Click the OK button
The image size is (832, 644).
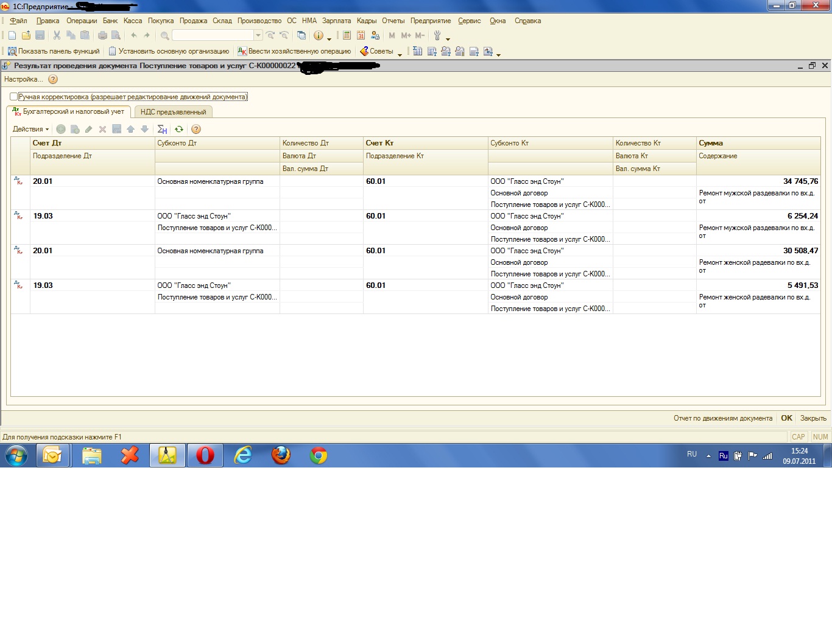pyautogui.click(x=786, y=418)
